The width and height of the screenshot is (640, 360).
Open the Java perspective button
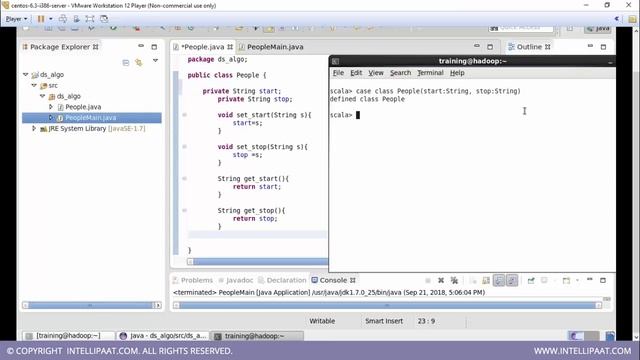click(598, 29)
